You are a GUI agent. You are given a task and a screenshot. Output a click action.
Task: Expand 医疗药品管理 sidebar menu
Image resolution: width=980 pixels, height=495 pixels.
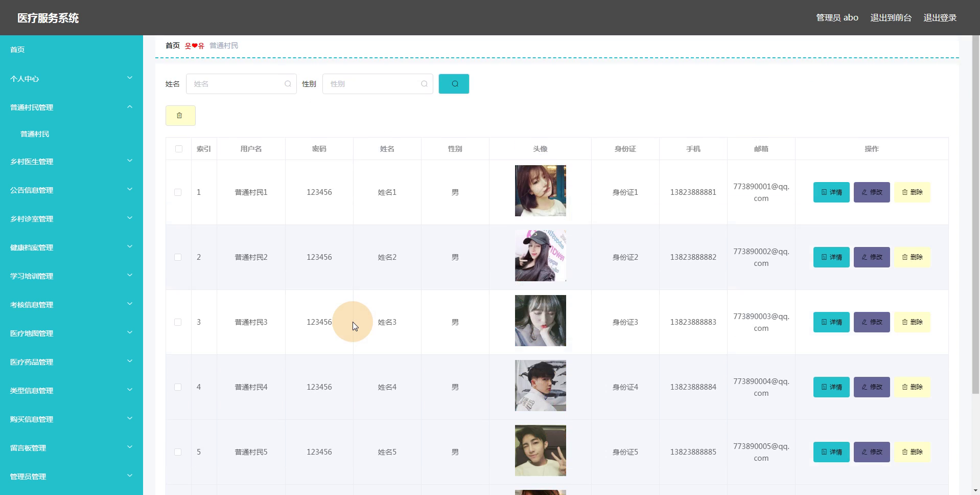(x=72, y=362)
